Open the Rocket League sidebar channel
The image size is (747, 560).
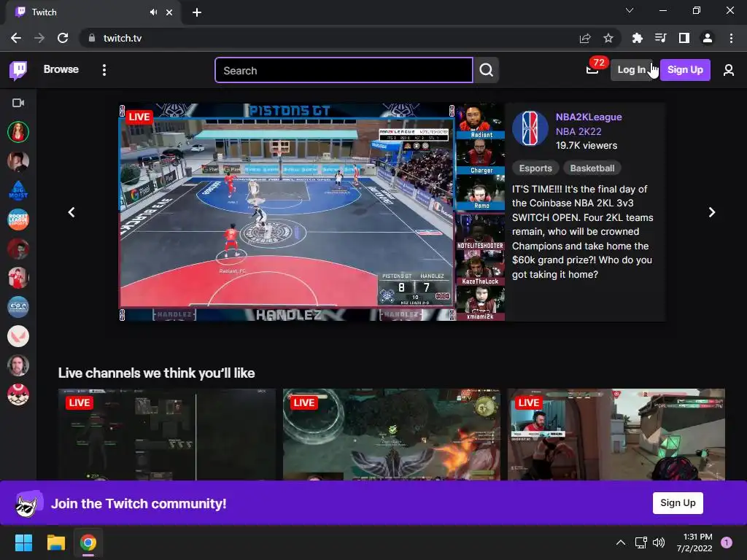tap(18, 219)
